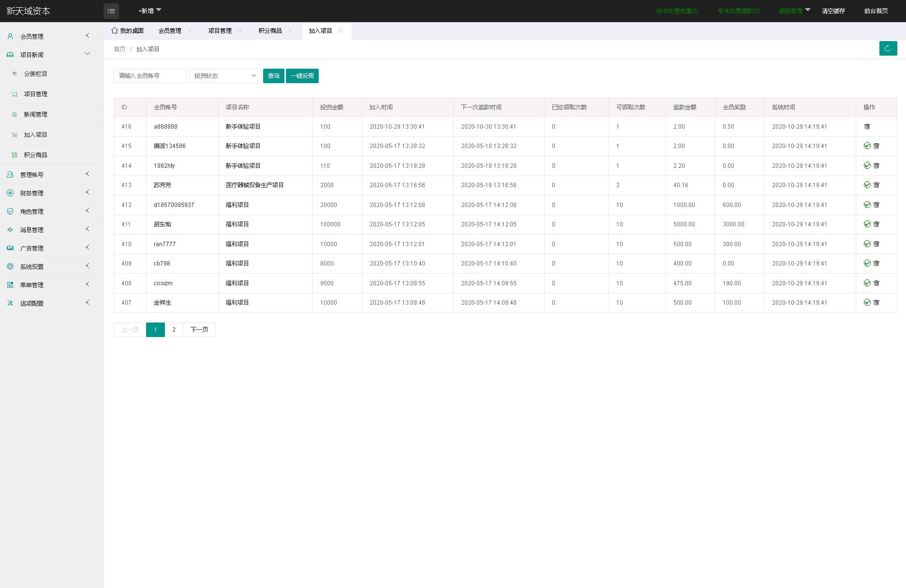Click green checkmark for member 1982hty
Image resolution: width=906 pixels, height=588 pixels.
tap(867, 166)
